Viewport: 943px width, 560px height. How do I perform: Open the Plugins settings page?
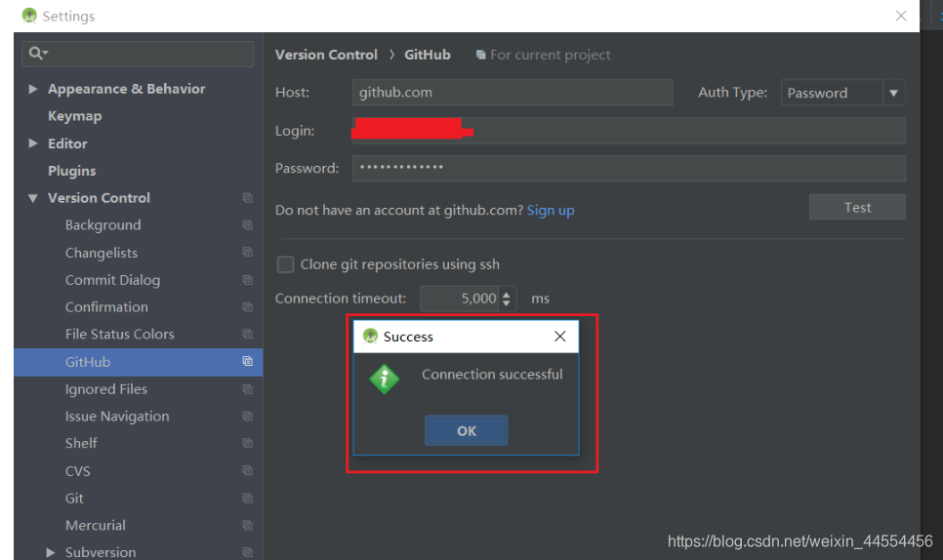pyautogui.click(x=71, y=171)
